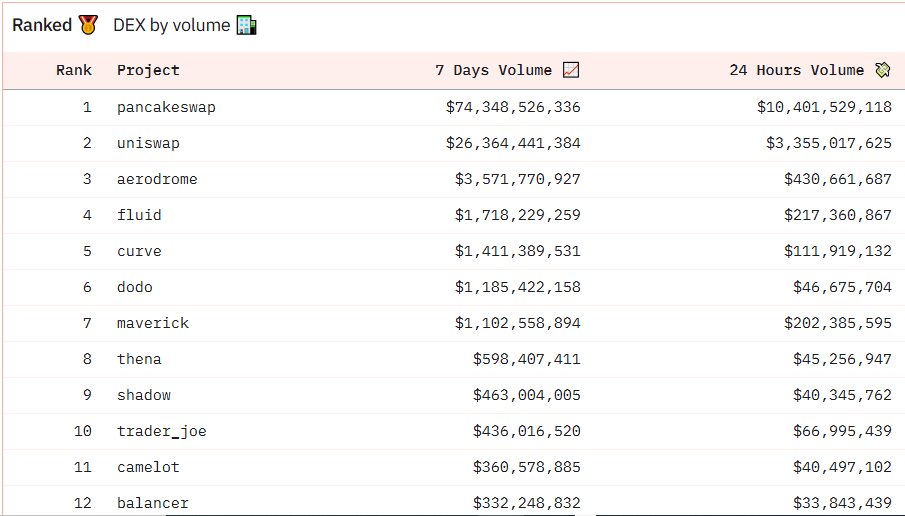Click the 7-day value $1,102,558,894
The image size is (905, 516).
pos(518,323)
